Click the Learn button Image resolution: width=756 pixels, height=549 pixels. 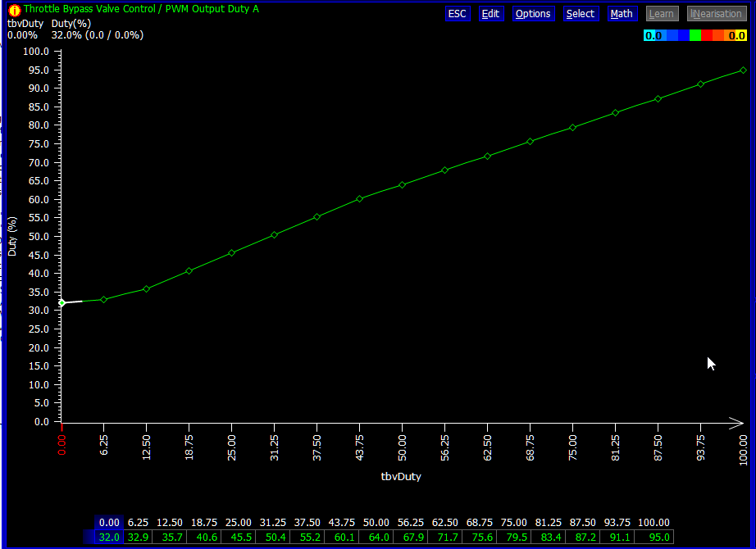tap(661, 14)
